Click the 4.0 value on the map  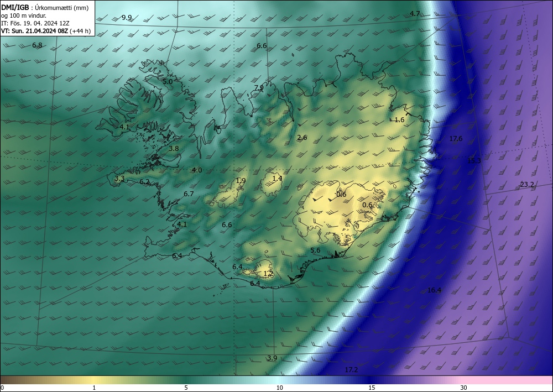[197, 170]
